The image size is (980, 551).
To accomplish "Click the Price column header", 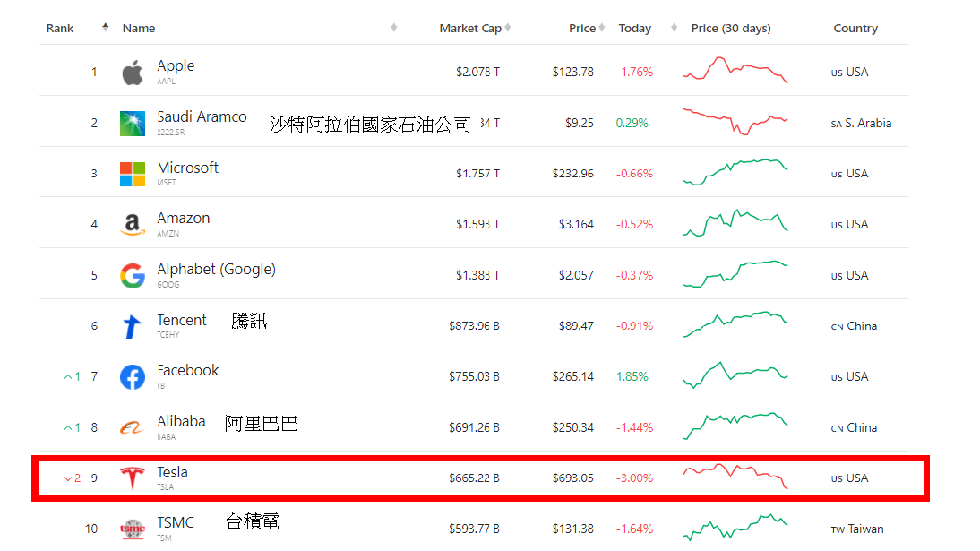I will pyautogui.click(x=582, y=28).
